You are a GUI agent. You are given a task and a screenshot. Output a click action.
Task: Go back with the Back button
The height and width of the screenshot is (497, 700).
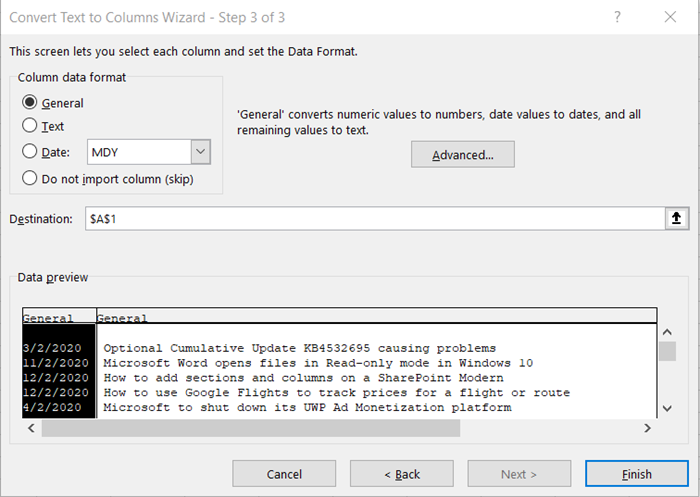pyautogui.click(x=400, y=473)
